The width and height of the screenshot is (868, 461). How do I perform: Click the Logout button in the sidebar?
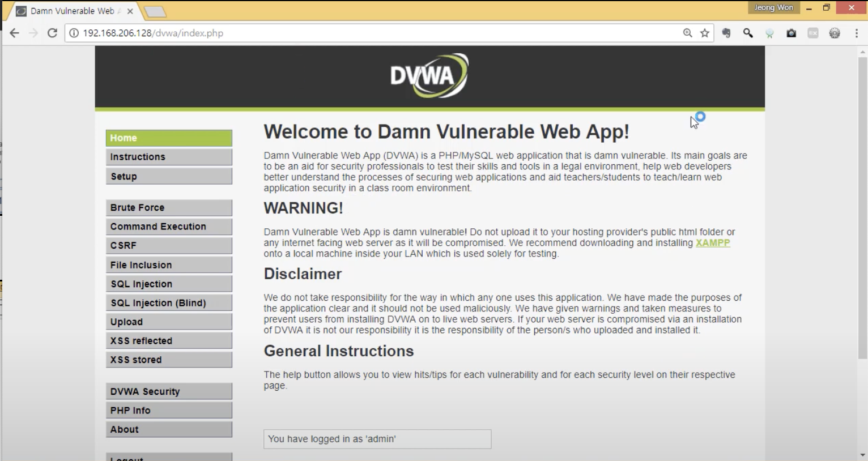click(169, 457)
